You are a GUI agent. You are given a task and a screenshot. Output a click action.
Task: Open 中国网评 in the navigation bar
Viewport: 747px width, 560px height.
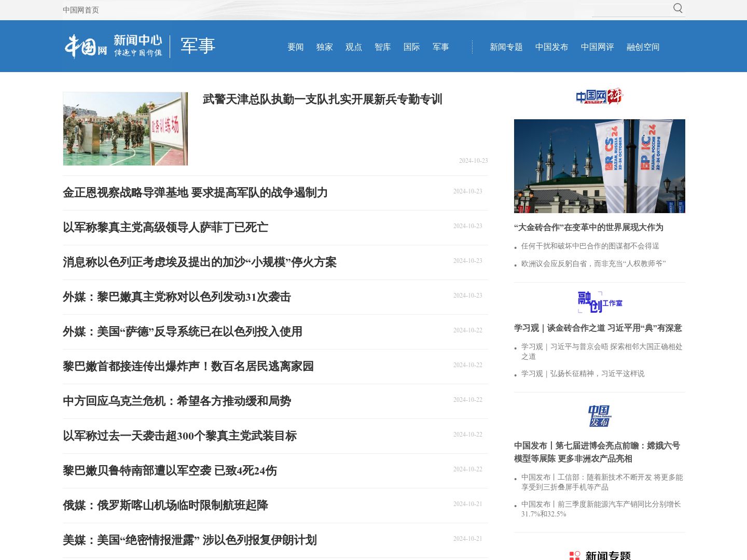coord(598,47)
